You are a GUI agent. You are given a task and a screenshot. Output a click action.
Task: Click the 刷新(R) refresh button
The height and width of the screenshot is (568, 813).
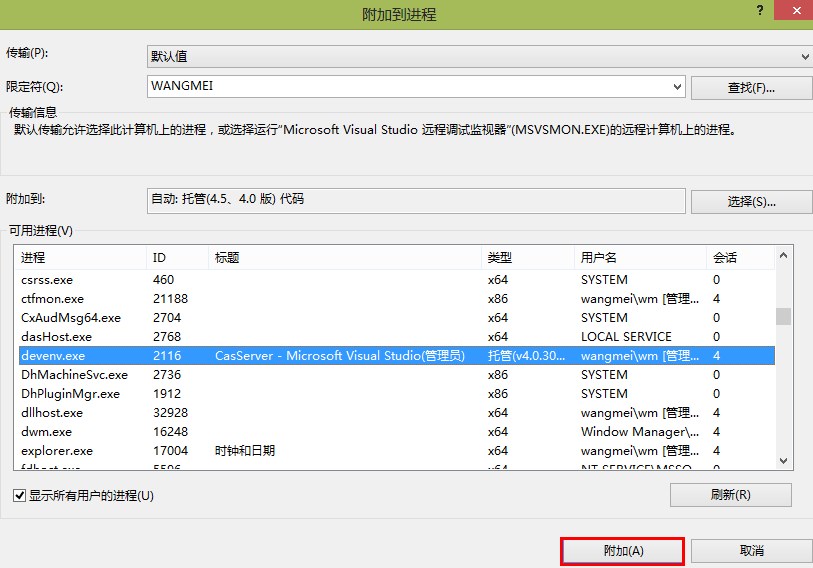[731, 495]
